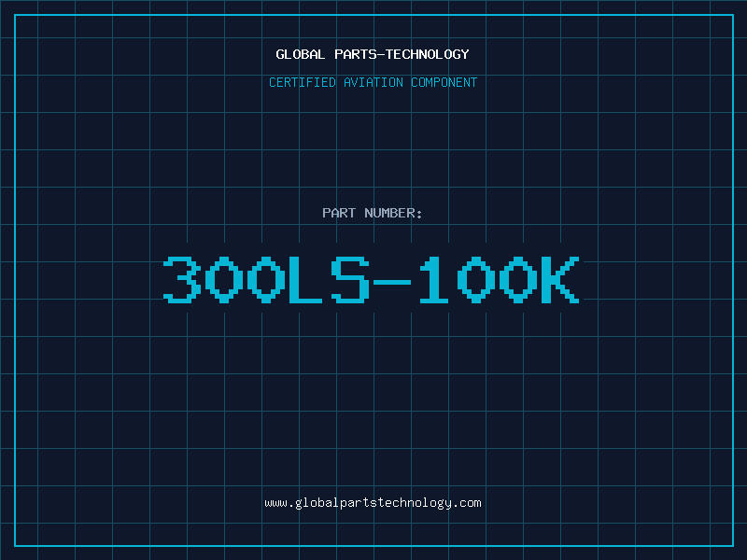Click the PART NUMBER: label
Image resolution: width=747 pixels, height=560 pixels.
(x=372, y=213)
